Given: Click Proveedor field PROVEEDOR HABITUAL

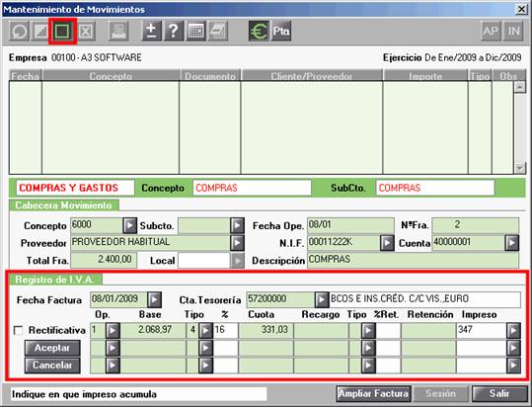Looking at the screenshot, I should (x=150, y=243).
